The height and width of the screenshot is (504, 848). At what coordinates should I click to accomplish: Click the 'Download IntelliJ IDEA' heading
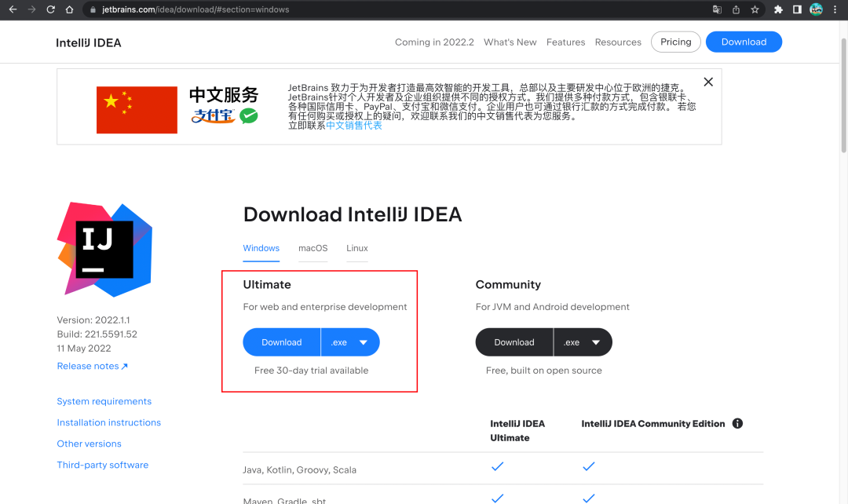353,214
